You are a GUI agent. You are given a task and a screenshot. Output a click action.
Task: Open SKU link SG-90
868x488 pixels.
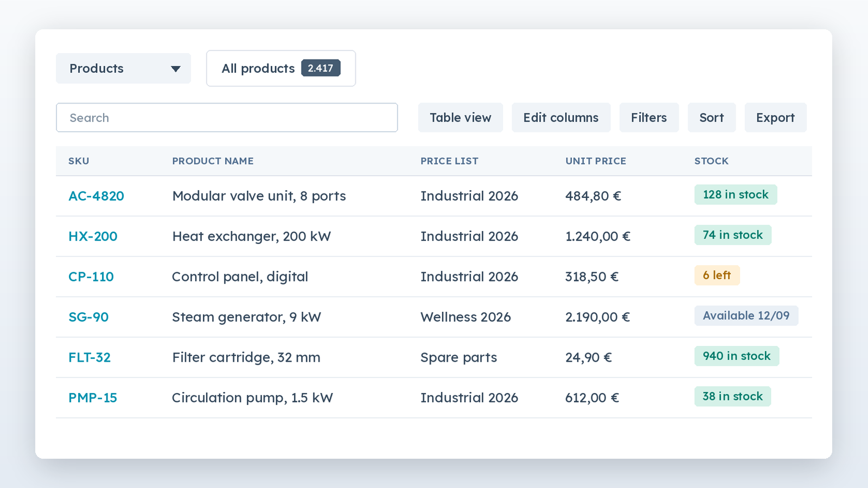click(88, 317)
